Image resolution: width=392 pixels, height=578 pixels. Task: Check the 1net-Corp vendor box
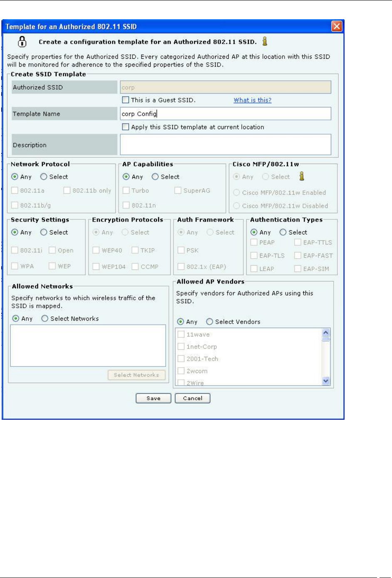pyautogui.click(x=181, y=346)
